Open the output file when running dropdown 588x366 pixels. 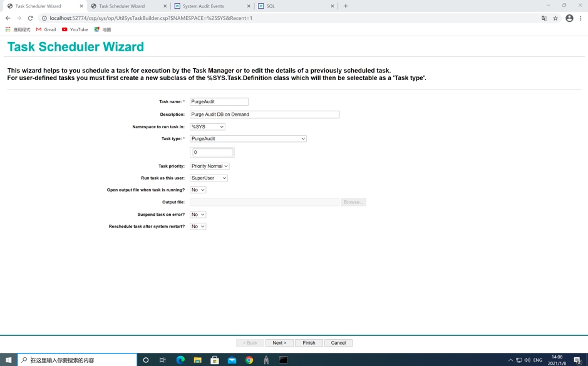pyautogui.click(x=198, y=190)
